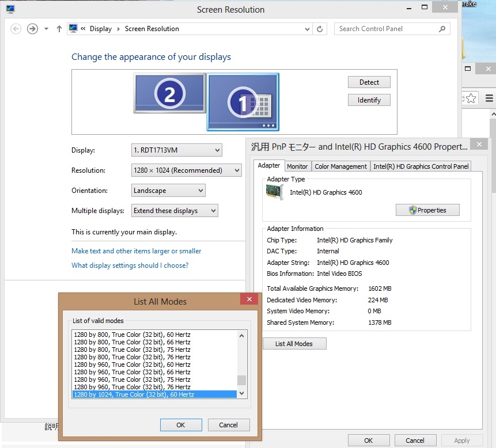Open Make text and other items larger link

136,251
